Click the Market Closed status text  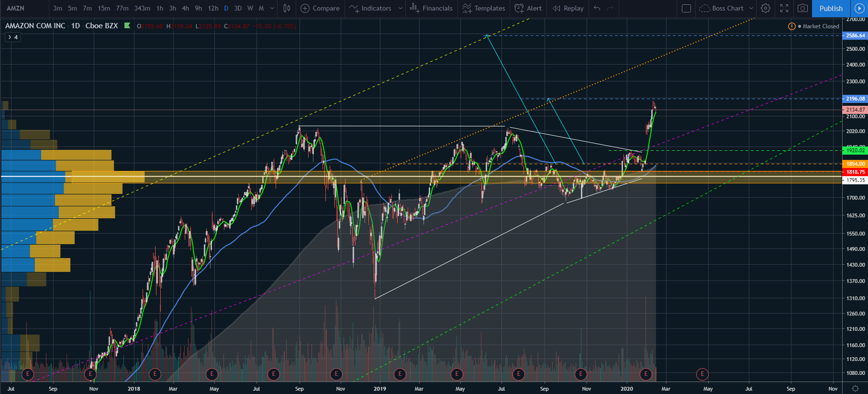pyautogui.click(x=821, y=26)
